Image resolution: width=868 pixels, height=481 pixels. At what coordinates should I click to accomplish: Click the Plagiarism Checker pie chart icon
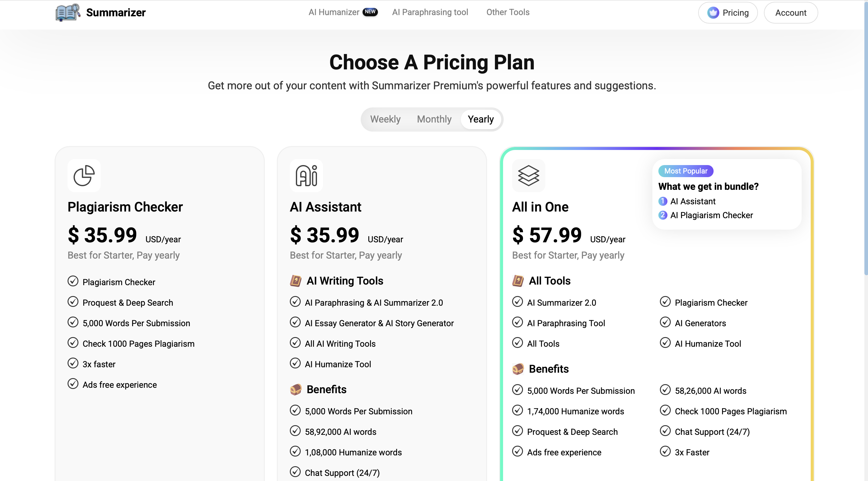pos(84,176)
